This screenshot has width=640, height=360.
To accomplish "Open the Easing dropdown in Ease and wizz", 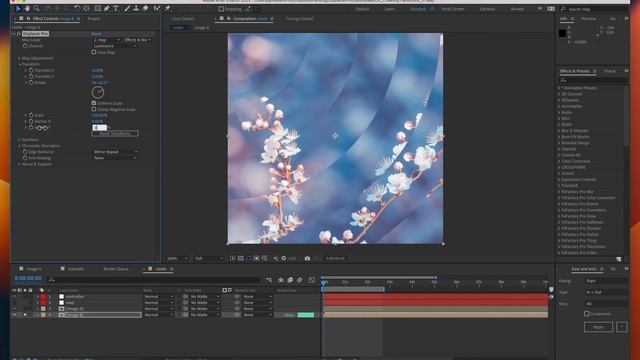I will 607,281.
